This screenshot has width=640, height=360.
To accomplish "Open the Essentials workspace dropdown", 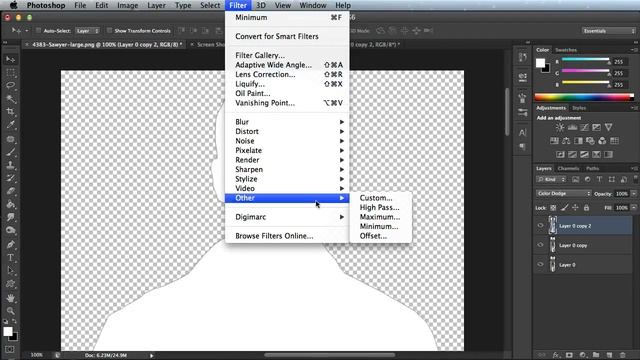I will [x=609, y=31].
